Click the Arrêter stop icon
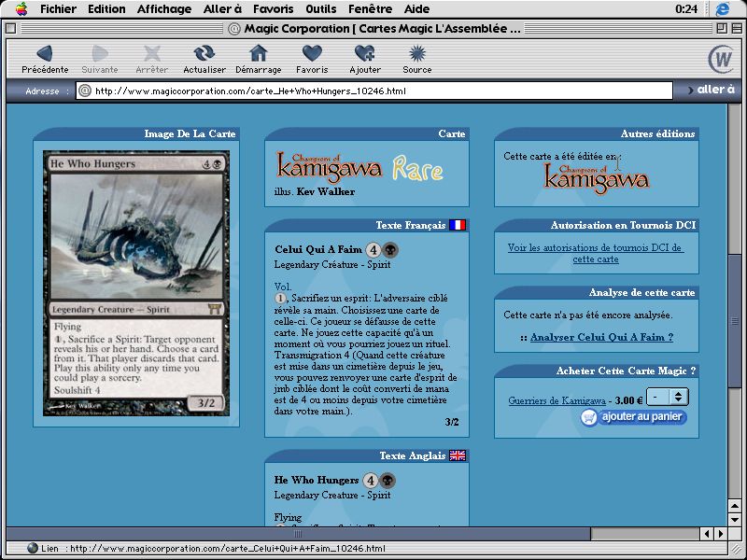This screenshot has width=747, height=560. pyautogui.click(x=152, y=59)
